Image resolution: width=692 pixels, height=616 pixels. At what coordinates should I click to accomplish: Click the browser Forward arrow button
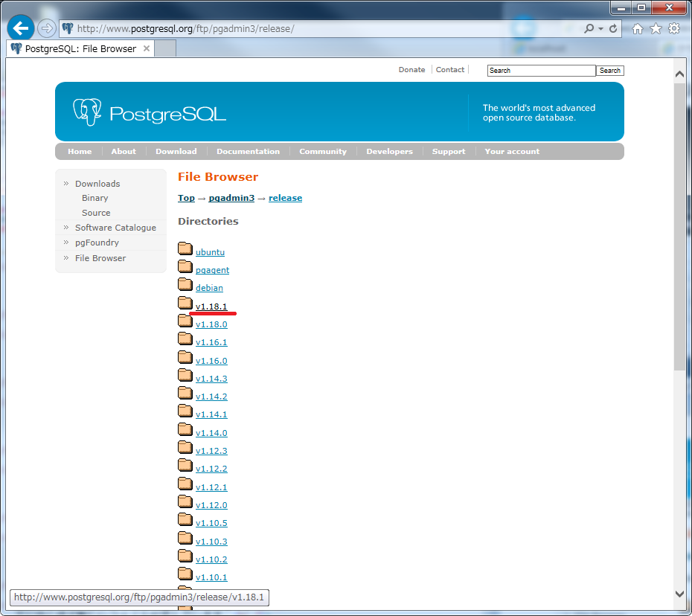(x=47, y=29)
